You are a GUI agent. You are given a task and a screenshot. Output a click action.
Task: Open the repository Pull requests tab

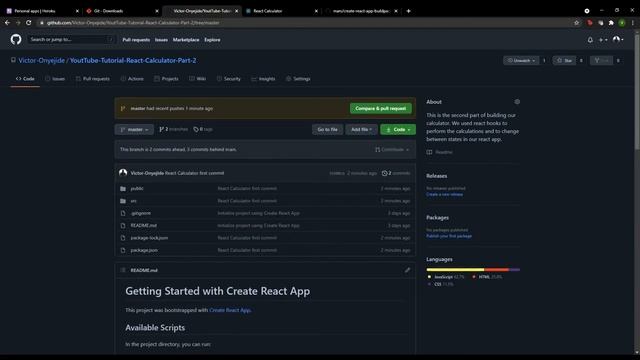(93, 78)
